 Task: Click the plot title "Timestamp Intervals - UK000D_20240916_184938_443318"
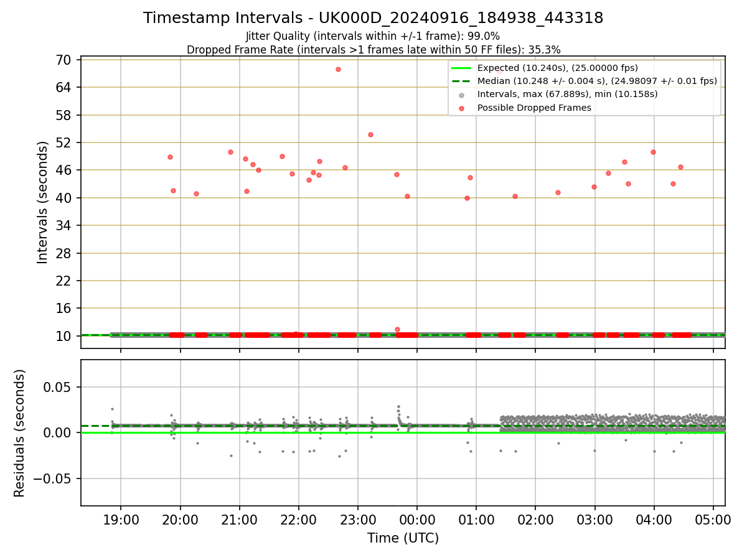[373, 18]
